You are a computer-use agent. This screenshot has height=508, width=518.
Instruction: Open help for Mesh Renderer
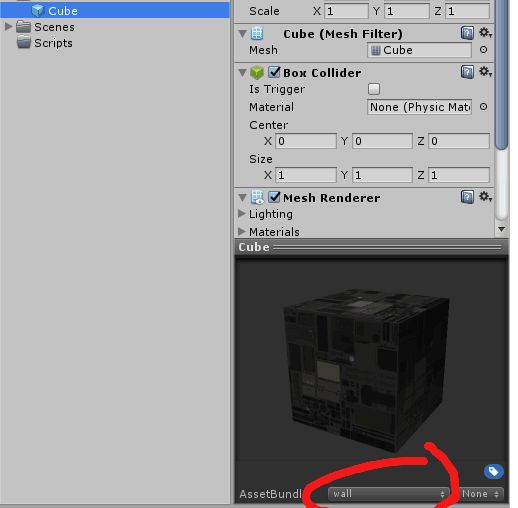pyautogui.click(x=467, y=197)
